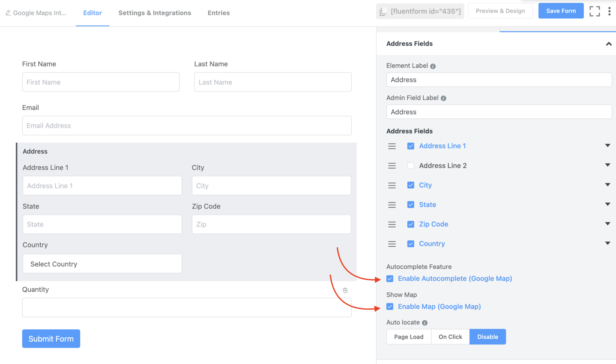Click the info icon next to Auto locate

coord(425,322)
